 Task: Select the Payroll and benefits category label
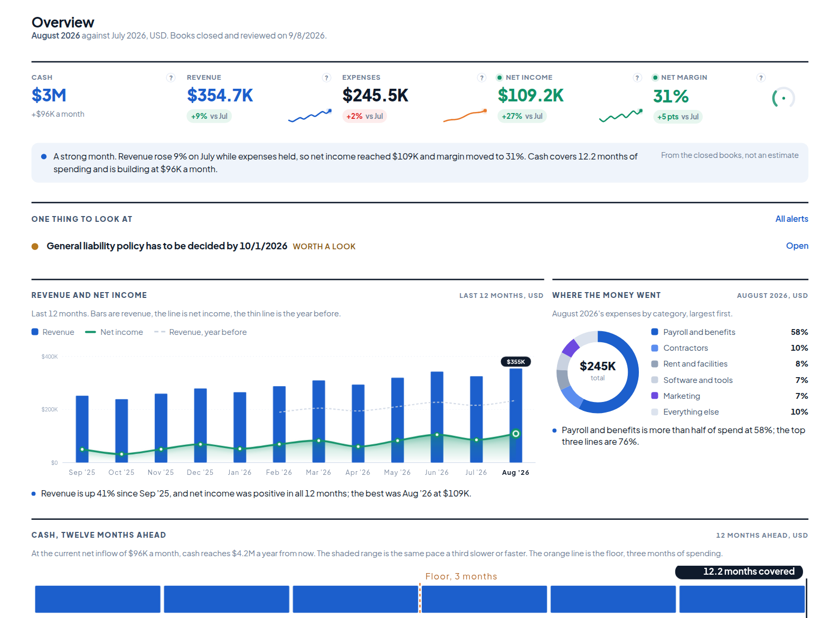(x=699, y=332)
